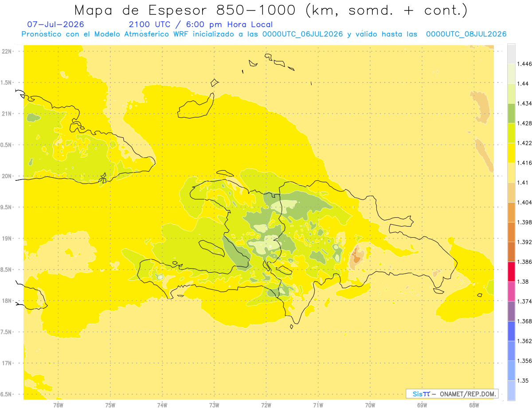Click the '76W' longitude label
The image size is (532, 411).
pyautogui.click(x=58, y=405)
